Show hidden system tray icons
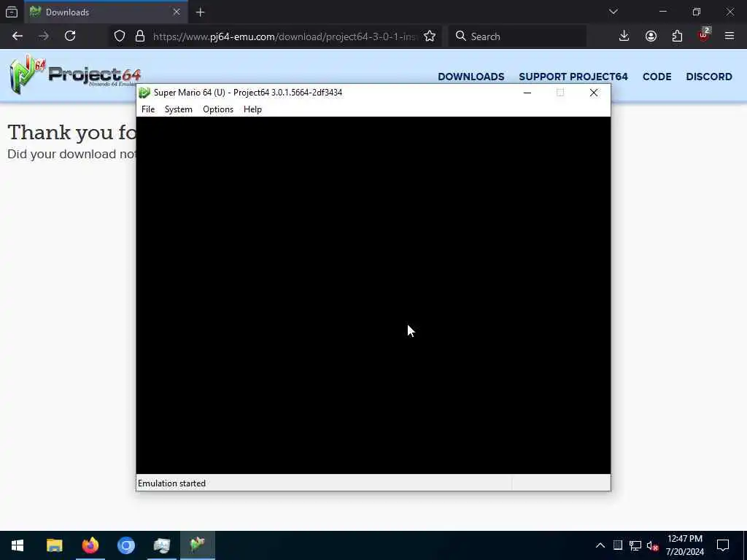747x560 pixels. 600,545
